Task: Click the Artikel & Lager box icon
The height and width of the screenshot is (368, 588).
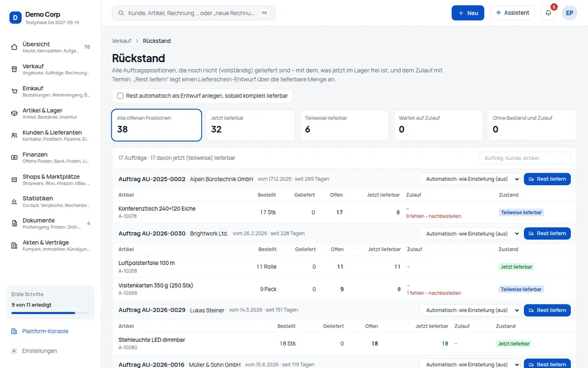Action: (14, 113)
